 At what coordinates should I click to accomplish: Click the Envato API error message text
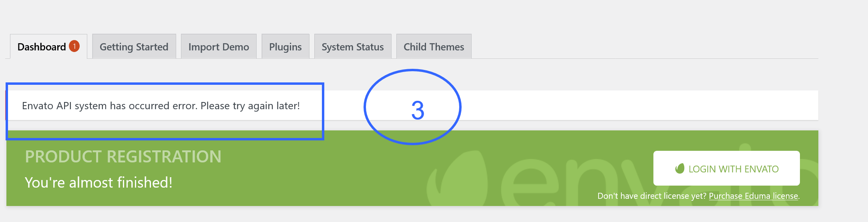point(161,106)
